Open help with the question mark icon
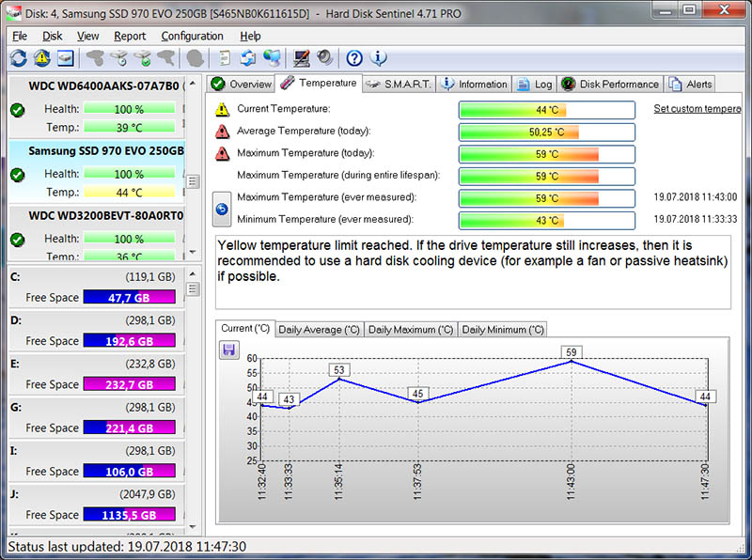The height and width of the screenshot is (560, 752). pyautogui.click(x=354, y=58)
